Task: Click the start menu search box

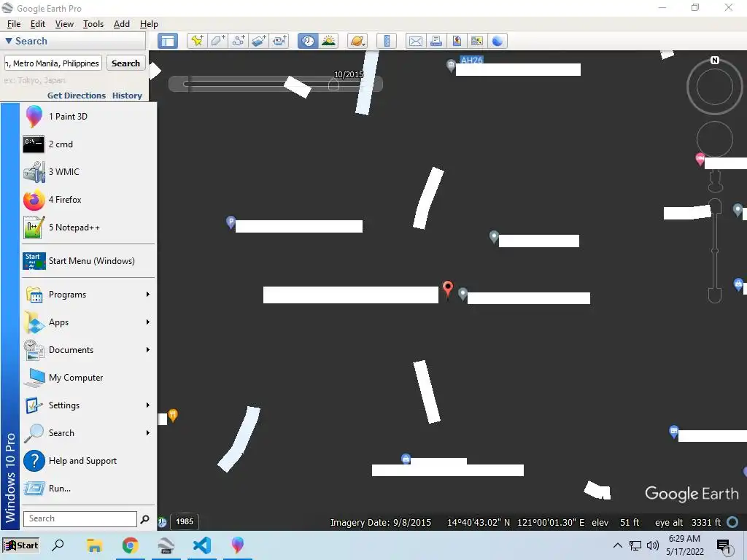Action: (x=80, y=518)
